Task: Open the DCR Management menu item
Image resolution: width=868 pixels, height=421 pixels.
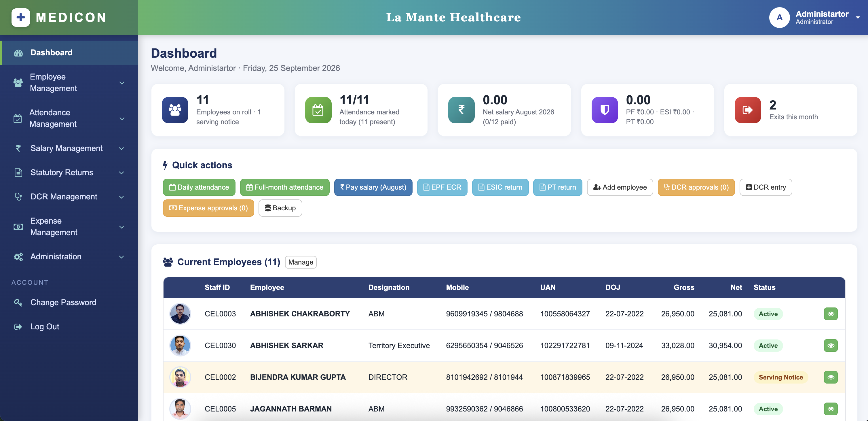Action: [69, 197]
